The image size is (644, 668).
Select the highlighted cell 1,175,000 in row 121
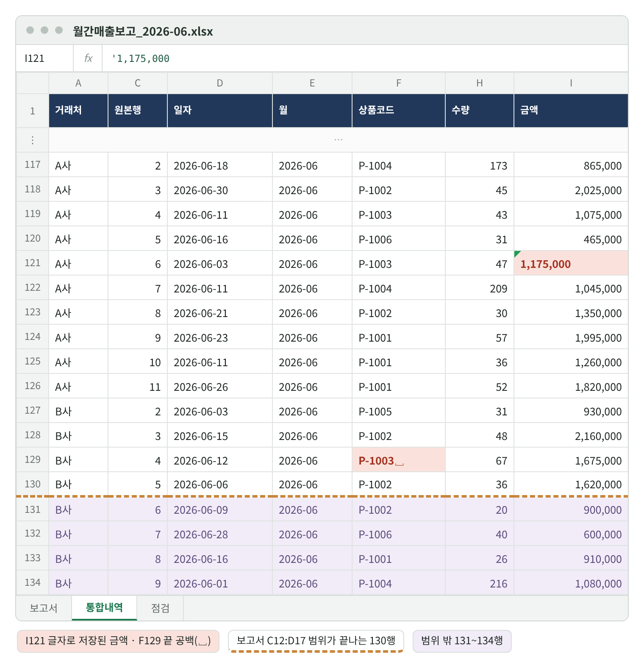click(571, 263)
